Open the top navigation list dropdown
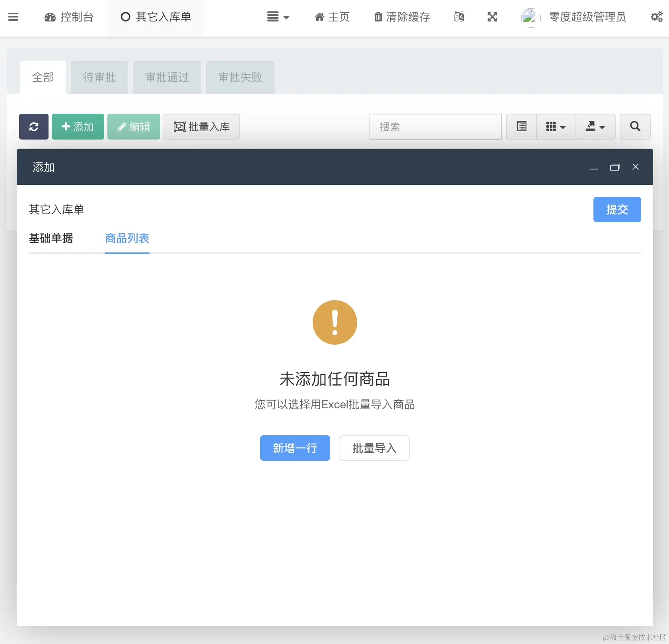The image size is (669, 644). click(278, 17)
